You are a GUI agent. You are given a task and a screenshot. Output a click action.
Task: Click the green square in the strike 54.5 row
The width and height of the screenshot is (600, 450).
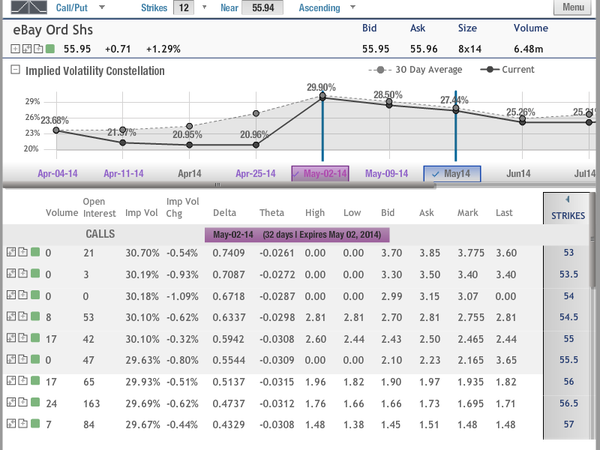pyautogui.click(x=35, y=316)
